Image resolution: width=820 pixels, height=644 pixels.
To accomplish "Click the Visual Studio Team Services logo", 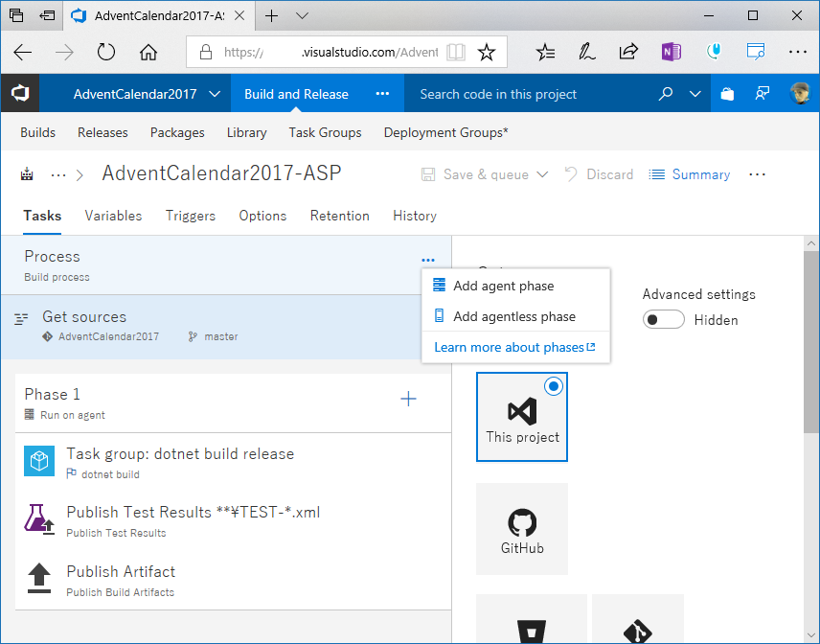I will pyautogui.click(x=20, y=94).
